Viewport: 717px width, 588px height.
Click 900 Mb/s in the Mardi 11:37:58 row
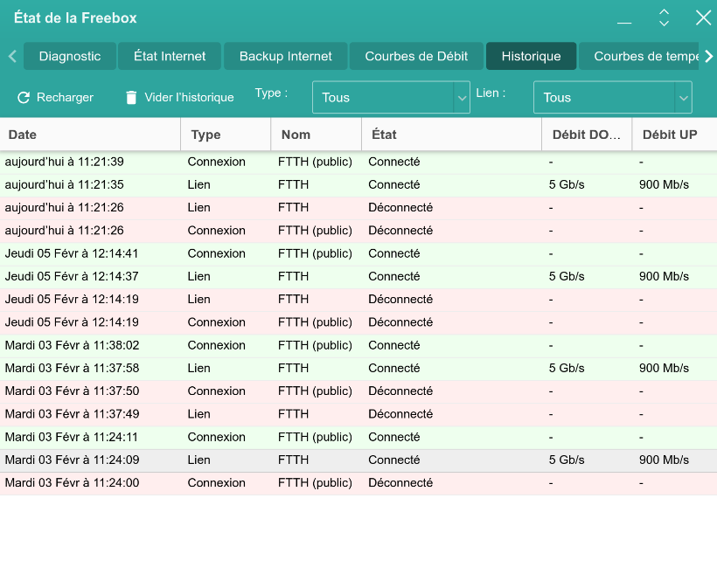click(664, 368)
